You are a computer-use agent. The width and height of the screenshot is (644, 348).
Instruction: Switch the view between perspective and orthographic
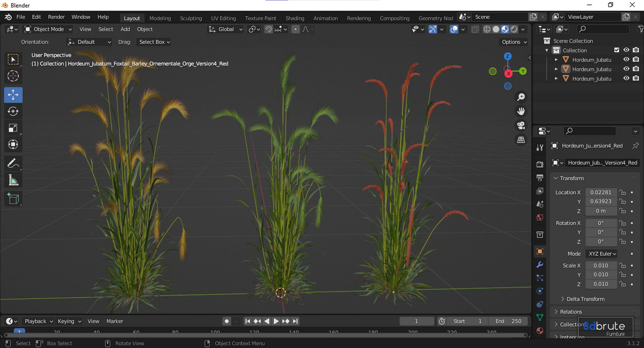tap(521, 140)
